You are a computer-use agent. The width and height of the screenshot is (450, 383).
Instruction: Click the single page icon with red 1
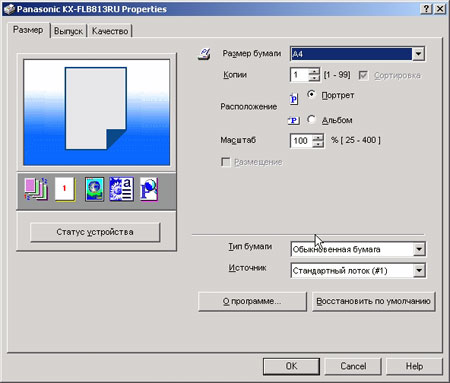pos(65,189)
